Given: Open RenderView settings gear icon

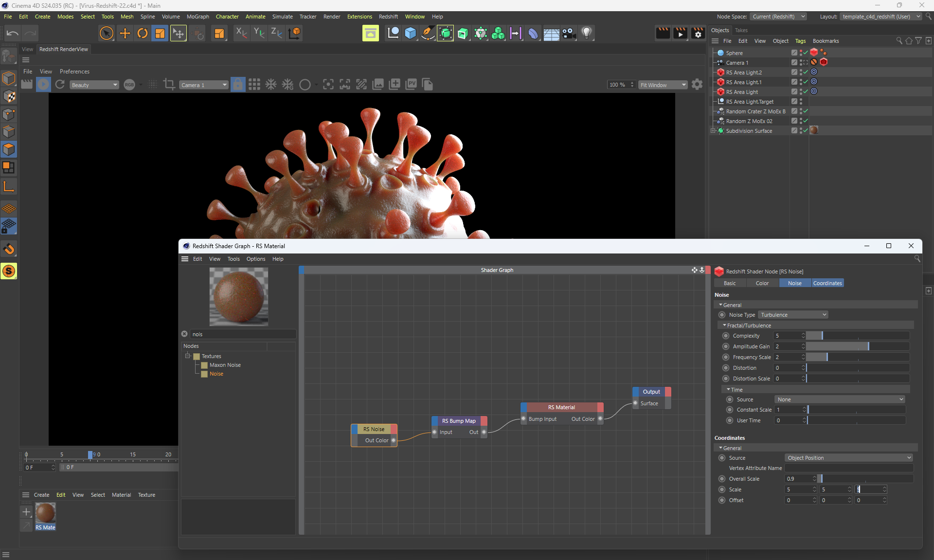Looking at the screenshot, I should click(697, 85).
